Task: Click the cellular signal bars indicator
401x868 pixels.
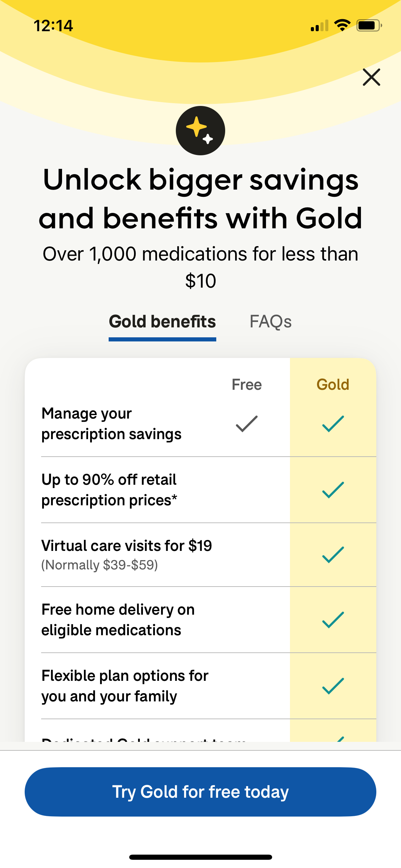Action: [319, 26]
